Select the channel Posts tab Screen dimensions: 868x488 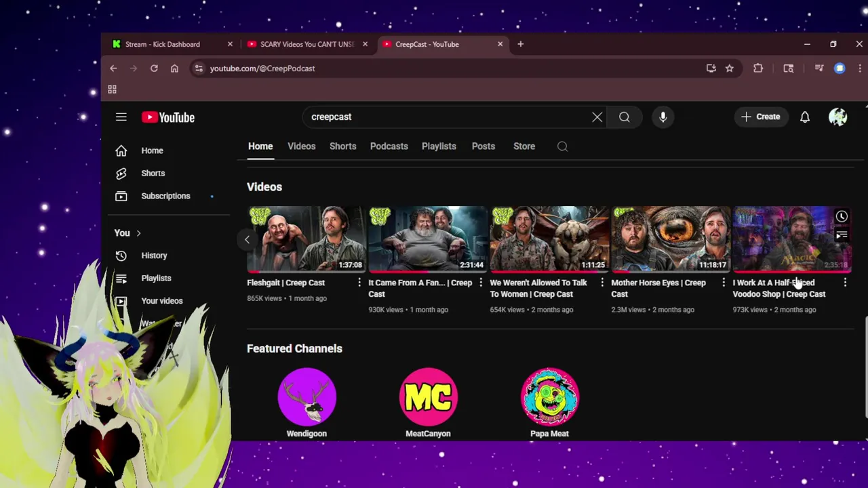point(484,146)
